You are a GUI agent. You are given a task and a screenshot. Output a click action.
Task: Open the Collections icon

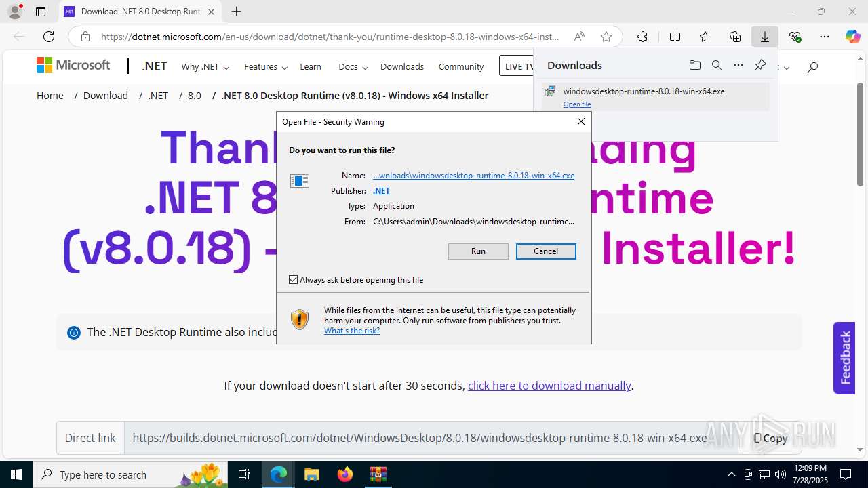click(735, 37)
